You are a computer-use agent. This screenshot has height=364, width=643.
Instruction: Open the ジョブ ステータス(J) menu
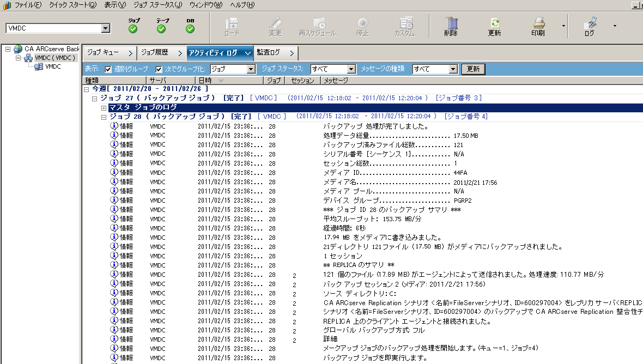coord(157,5)
